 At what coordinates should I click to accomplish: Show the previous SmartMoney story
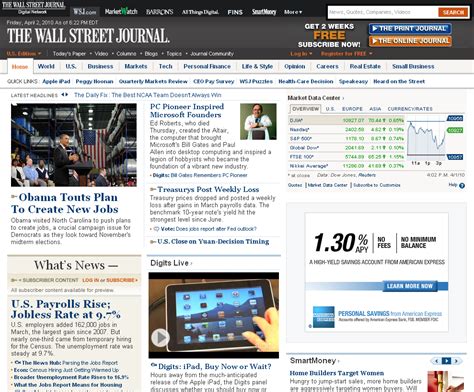click(436, 361)
